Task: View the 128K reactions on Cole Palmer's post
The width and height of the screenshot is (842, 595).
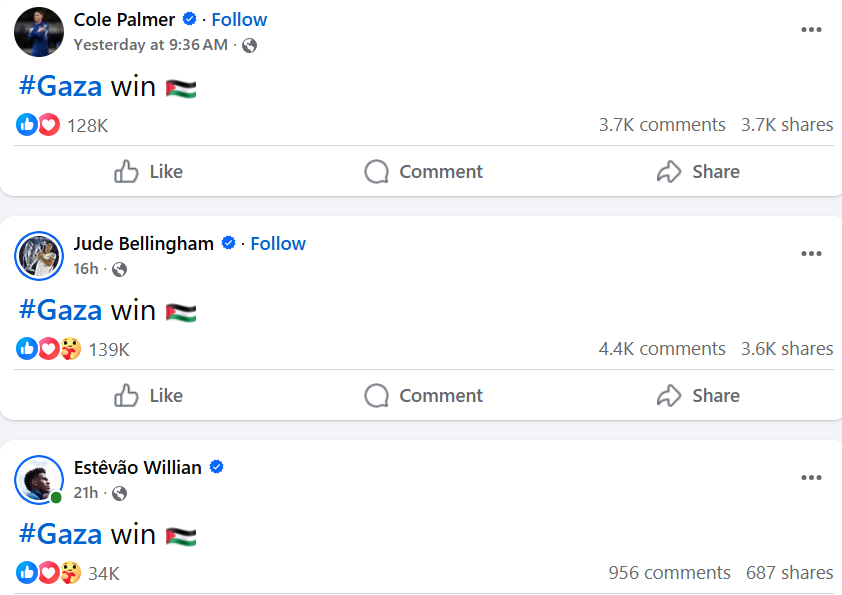Action: click(87, 125)
